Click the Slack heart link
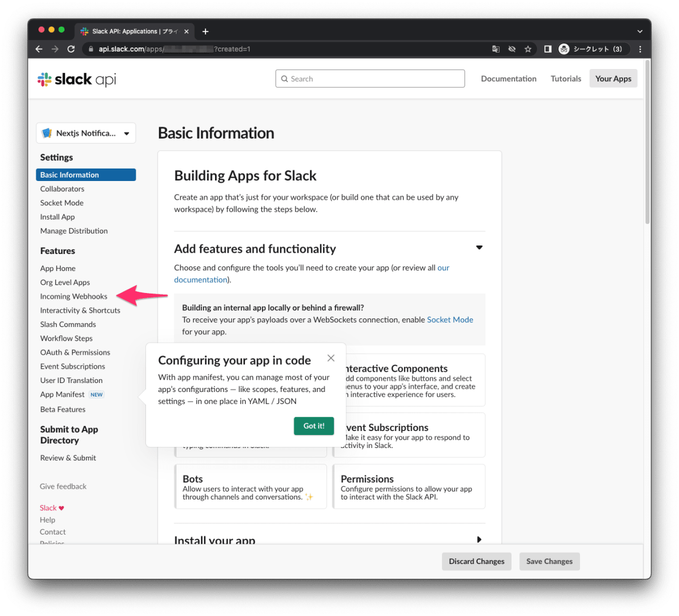Viewport: 679px width, 616px height. tap(52, 508)
